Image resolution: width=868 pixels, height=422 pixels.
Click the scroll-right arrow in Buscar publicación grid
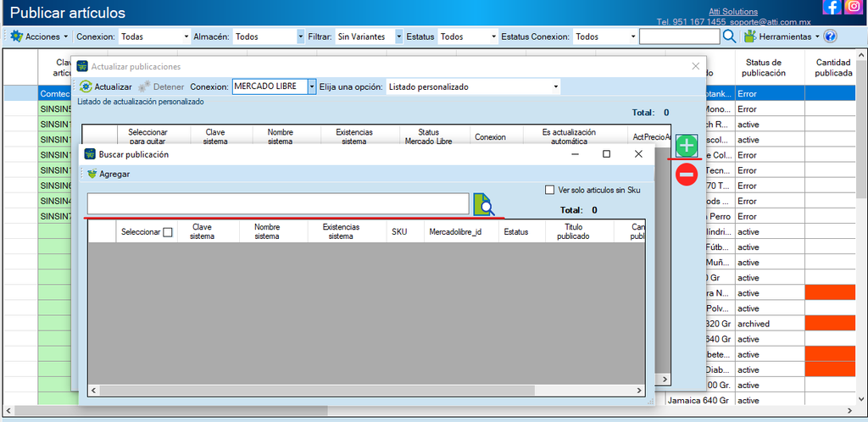(x=640, y=391)
